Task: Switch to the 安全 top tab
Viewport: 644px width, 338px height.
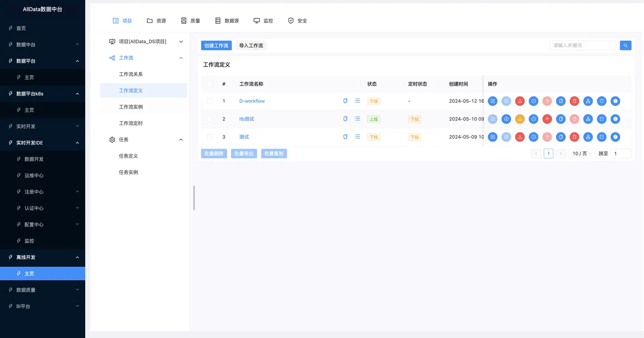Action: pyautogui.click(x=297, y=21)
